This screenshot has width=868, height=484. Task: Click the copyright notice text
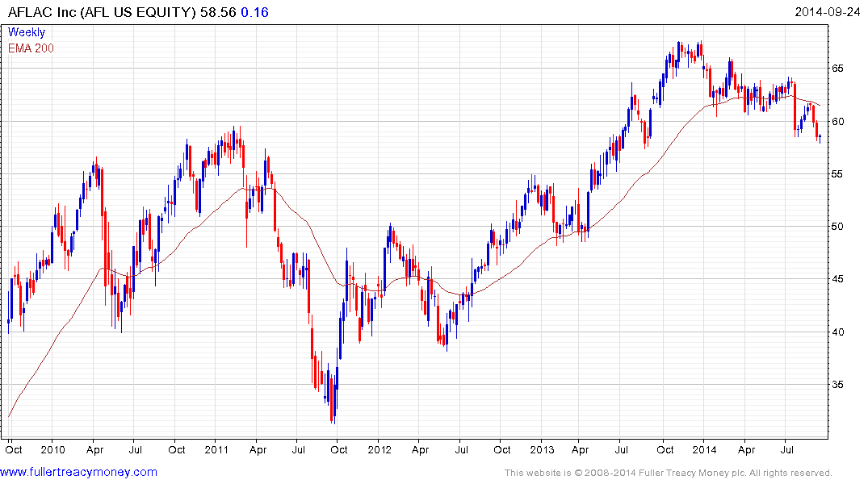tap(669, 473)
